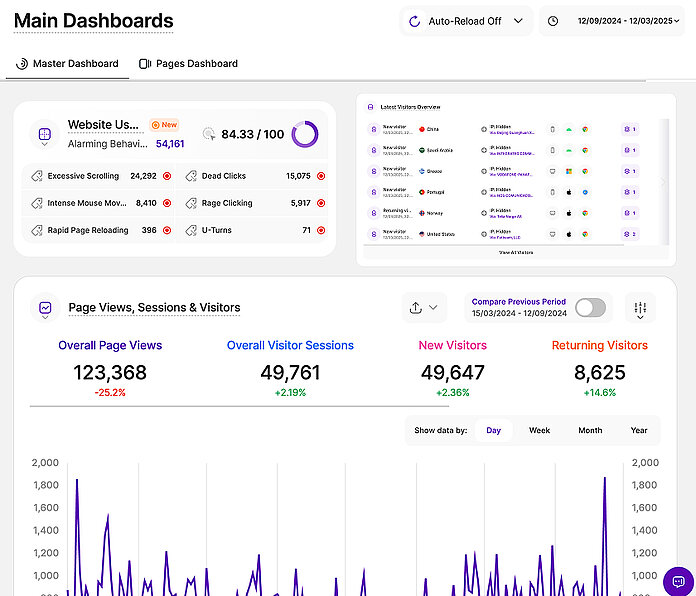Click View All Visitors link
The image size is (696, 596).
click(515, 253)
